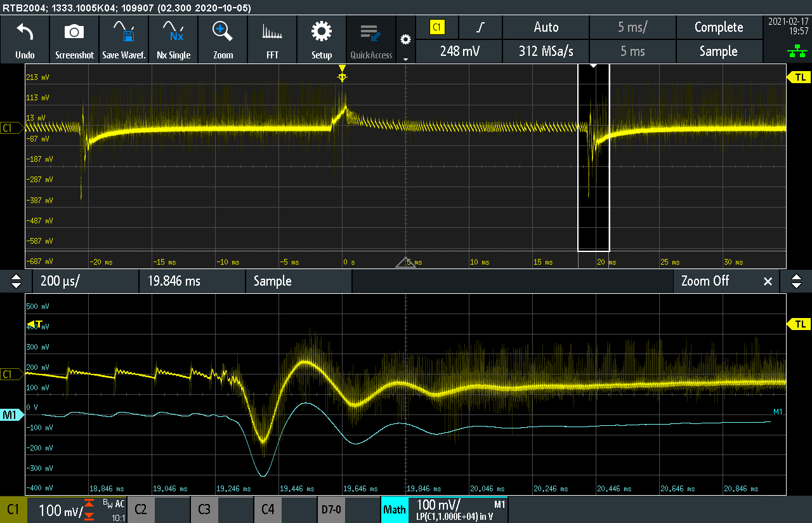Adjust C1 vertical scale 100 mV/
Image resolution: width=812 pixels, height=523 pixels.
pyautogui.click(x=60, y=510)
